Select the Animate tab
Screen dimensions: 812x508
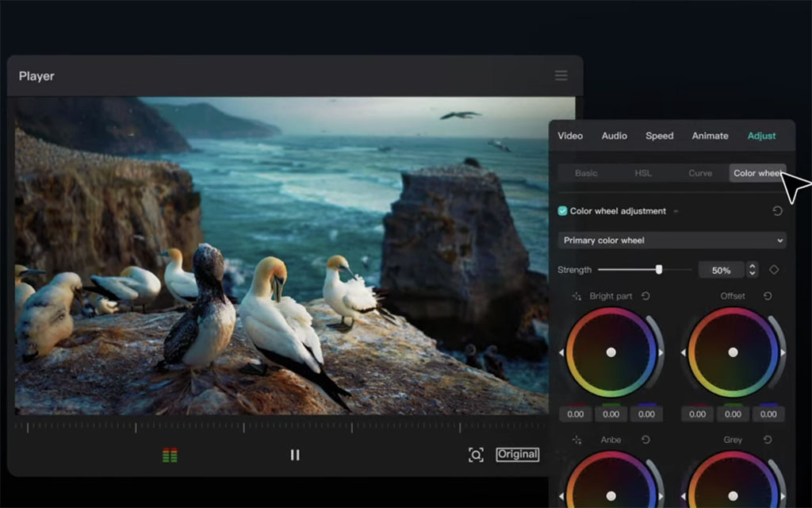710,136
